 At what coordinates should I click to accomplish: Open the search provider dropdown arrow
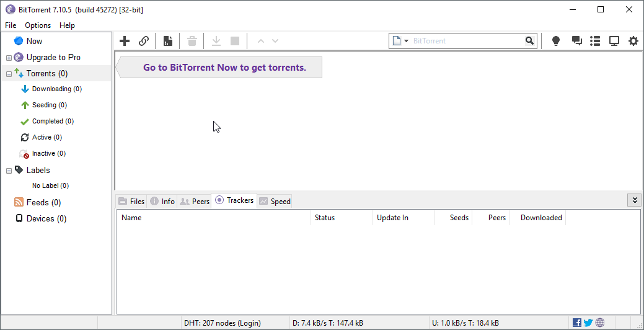(406, 41)
